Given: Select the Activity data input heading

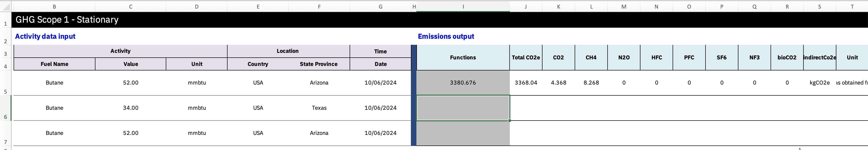Looking at the screenshot, I should [x=45, y=36].
